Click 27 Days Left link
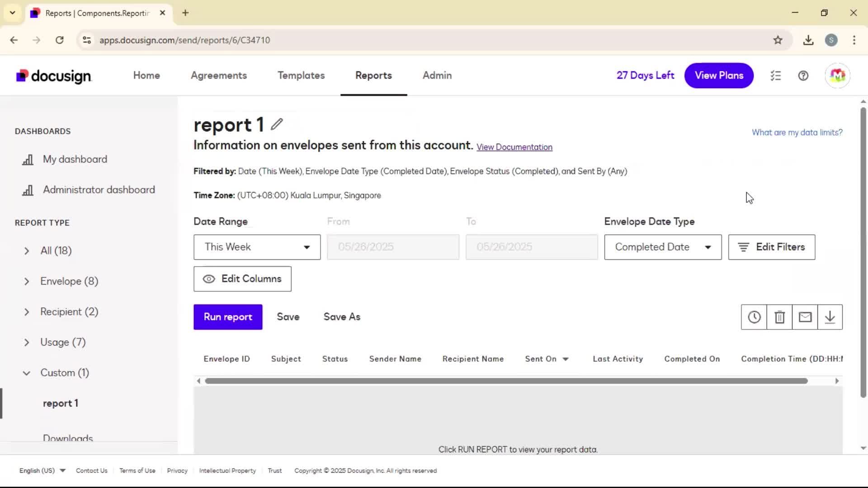Viewport: 868px width, 488px height. pyautogui.click(x=645, y=75)
